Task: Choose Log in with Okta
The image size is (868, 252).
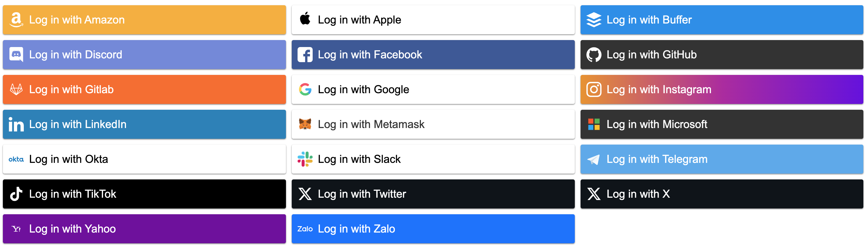Action: (144, 159)
